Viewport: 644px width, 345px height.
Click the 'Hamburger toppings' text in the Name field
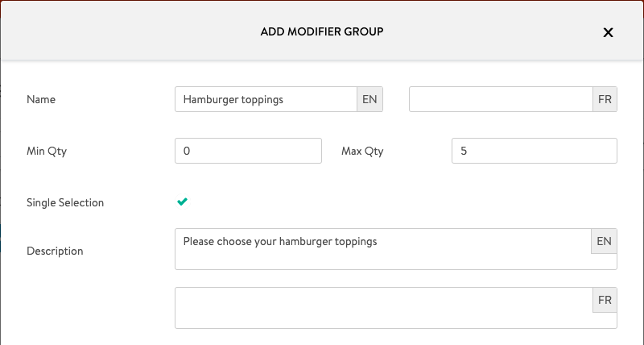(233, 99)
